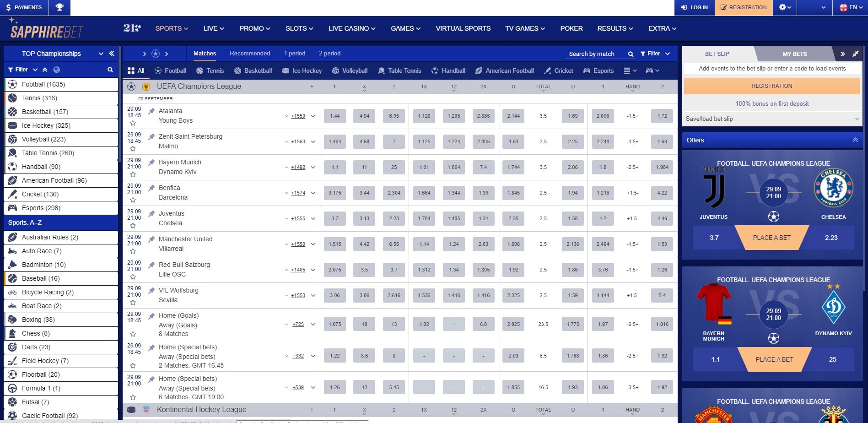Open the EN language dropdown
Screen dimensions: 868x423
pyautogui.click(x=851, y=7)
